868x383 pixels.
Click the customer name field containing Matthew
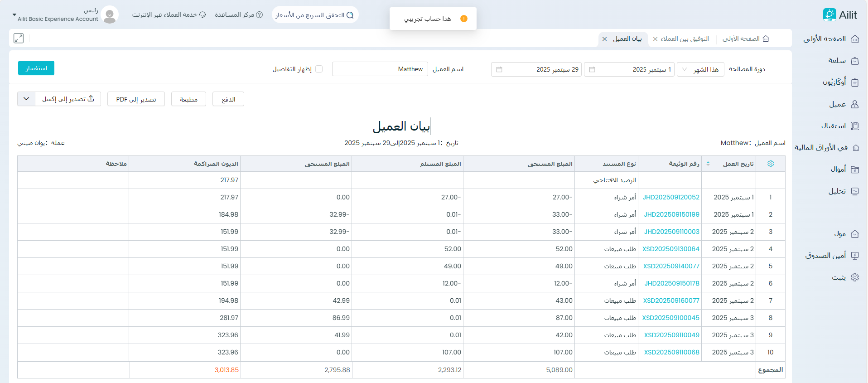click(380, 69)
